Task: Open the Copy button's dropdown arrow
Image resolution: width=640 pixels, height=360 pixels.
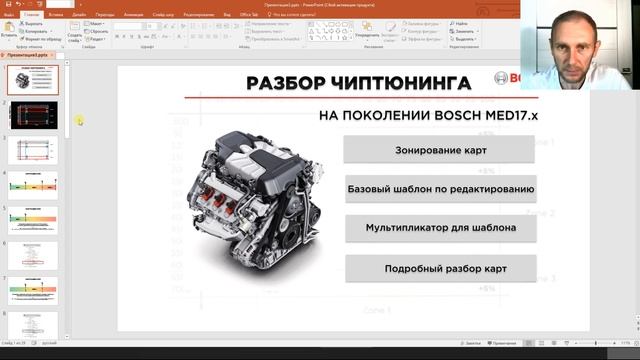Action: [x=51, y=31]
